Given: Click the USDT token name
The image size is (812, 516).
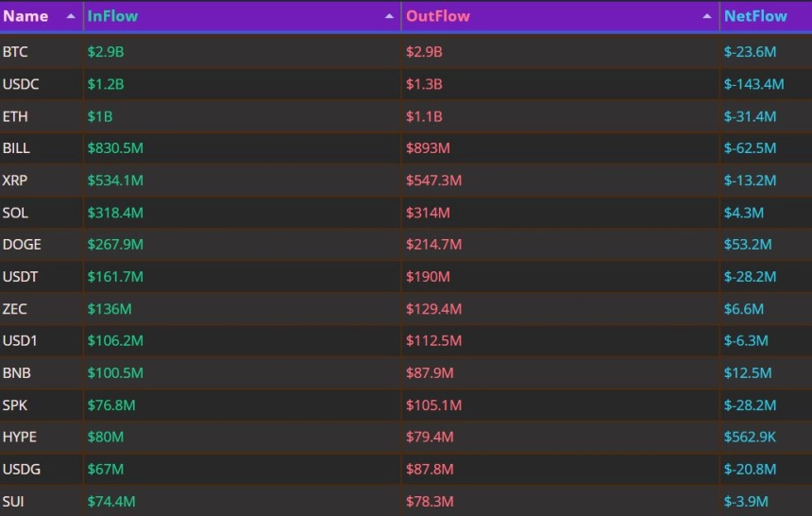Looking at the screenshot, I should point(20,276).
